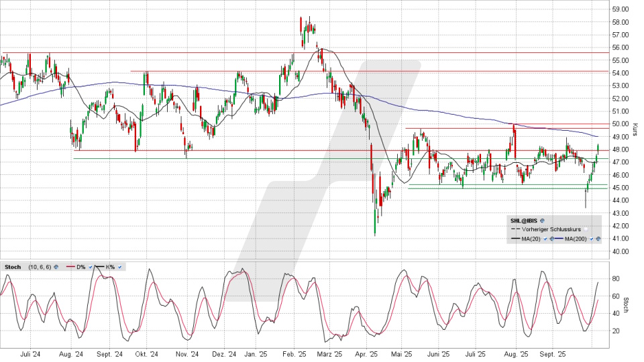Click the Stoch parameters (10, 6, 6)
The width and height of the screenshot is (644, 362).
(x=39, y=267)
